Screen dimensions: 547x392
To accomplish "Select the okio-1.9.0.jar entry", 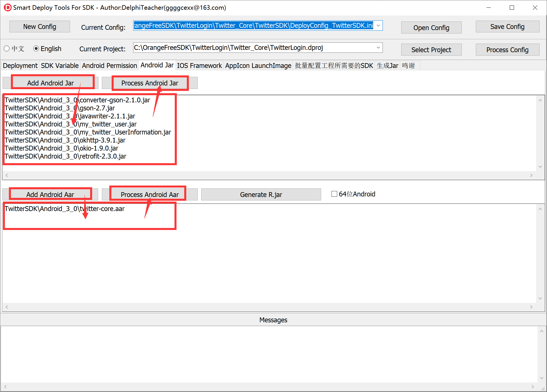I will tap(61, 148).
